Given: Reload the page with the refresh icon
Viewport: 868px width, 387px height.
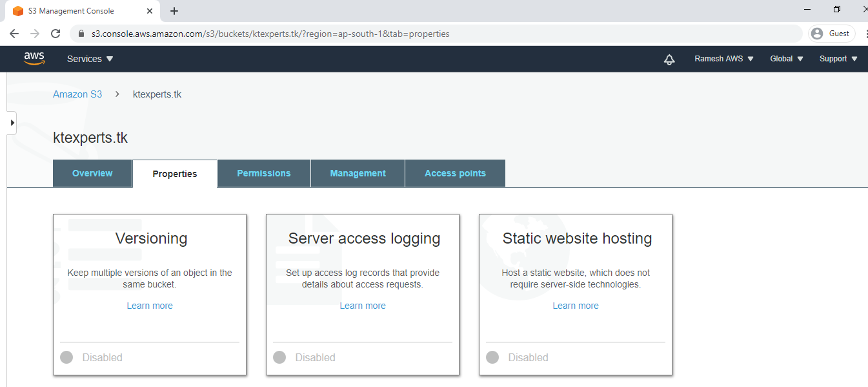Looking at the screenshot, I should [x=56, y=34].
